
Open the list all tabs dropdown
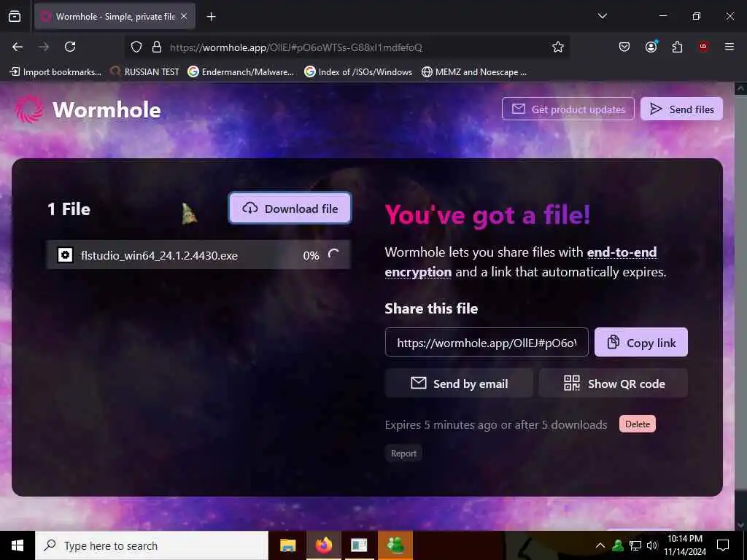coord(602,16)
